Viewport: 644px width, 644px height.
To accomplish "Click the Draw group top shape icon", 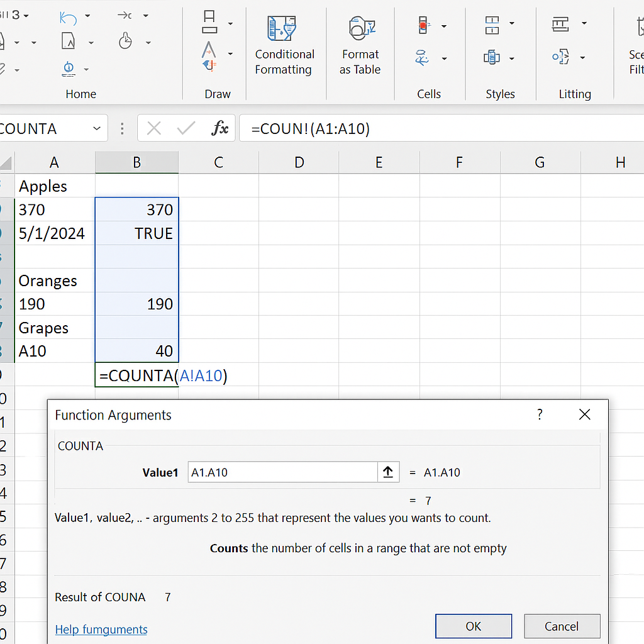I will pyautogui.click(x=209, y=22).
